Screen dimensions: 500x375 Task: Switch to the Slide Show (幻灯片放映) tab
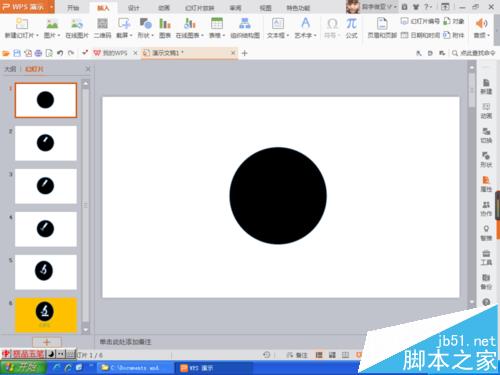[x=199, y=8]
